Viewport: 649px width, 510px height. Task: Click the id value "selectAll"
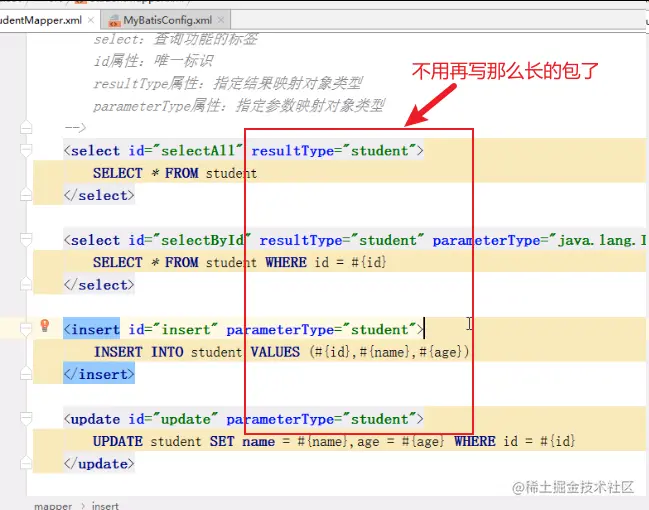coord(198,151)
